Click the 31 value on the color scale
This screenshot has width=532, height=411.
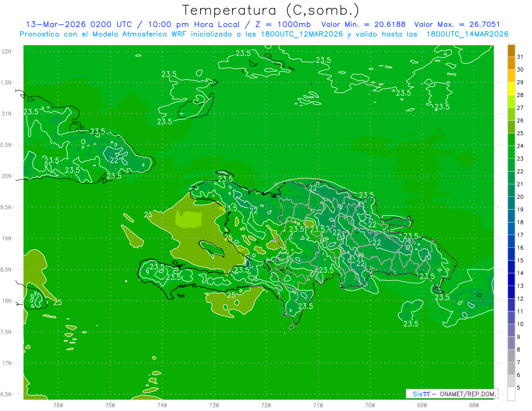[520, 56]
